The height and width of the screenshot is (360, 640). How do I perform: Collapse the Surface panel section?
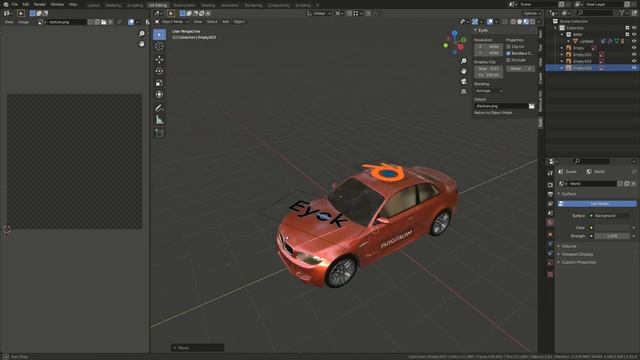pyautogui.click(x=569, y=194)
